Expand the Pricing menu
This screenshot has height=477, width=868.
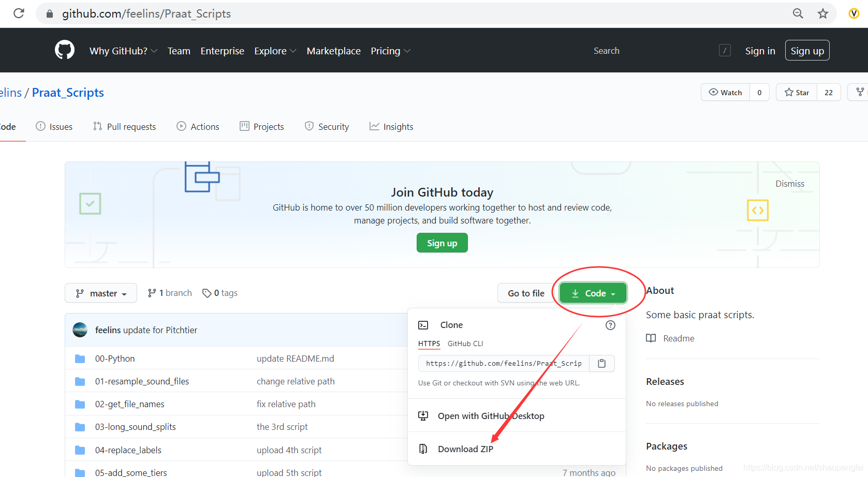390,51
